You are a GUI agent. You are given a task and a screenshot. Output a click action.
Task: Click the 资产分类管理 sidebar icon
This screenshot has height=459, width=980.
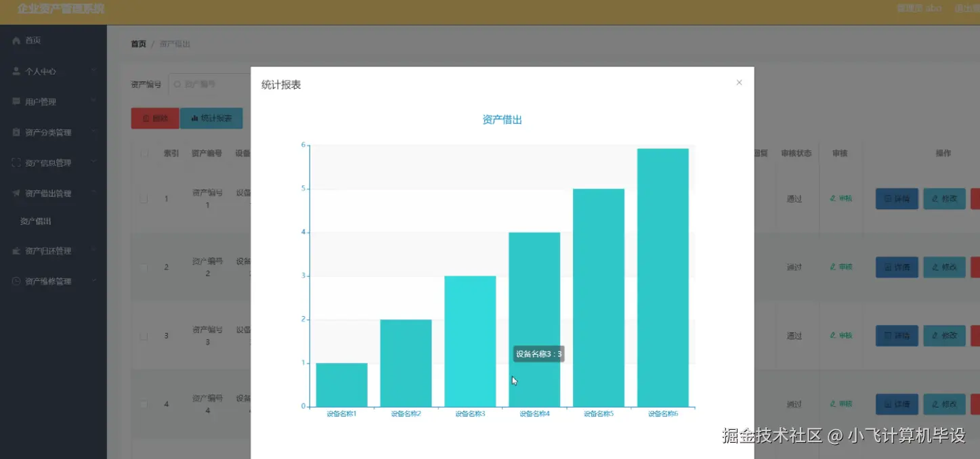(x=16, y=132)
